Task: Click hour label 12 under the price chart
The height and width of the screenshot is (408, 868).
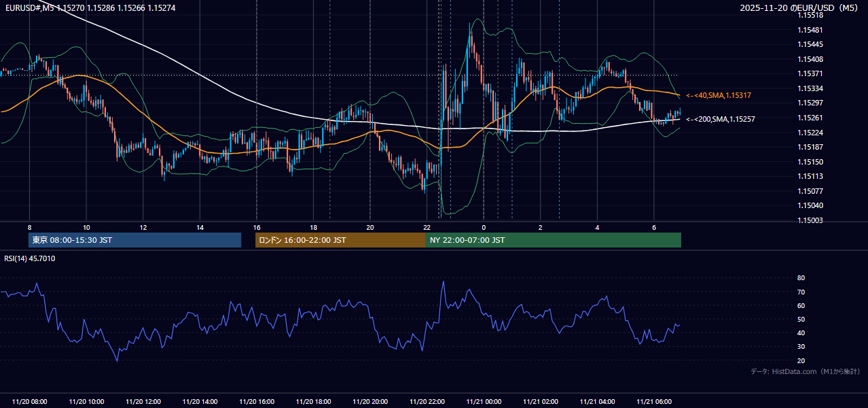Action: click(x=143, y=227)
